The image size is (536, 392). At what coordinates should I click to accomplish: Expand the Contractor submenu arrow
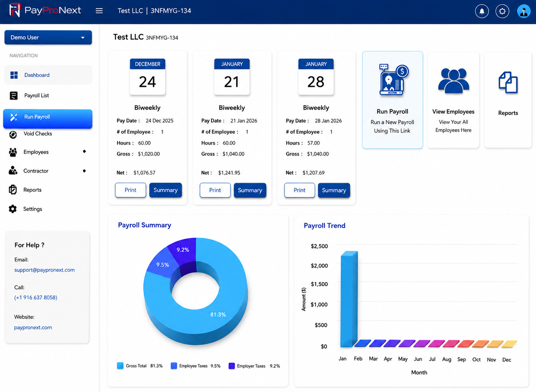(x=84, y=171)
